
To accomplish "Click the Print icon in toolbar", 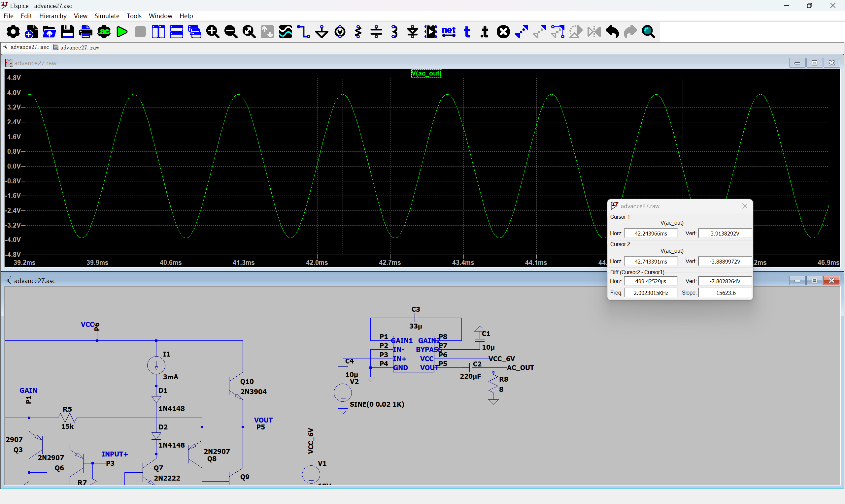I will (x=85, y=32).
